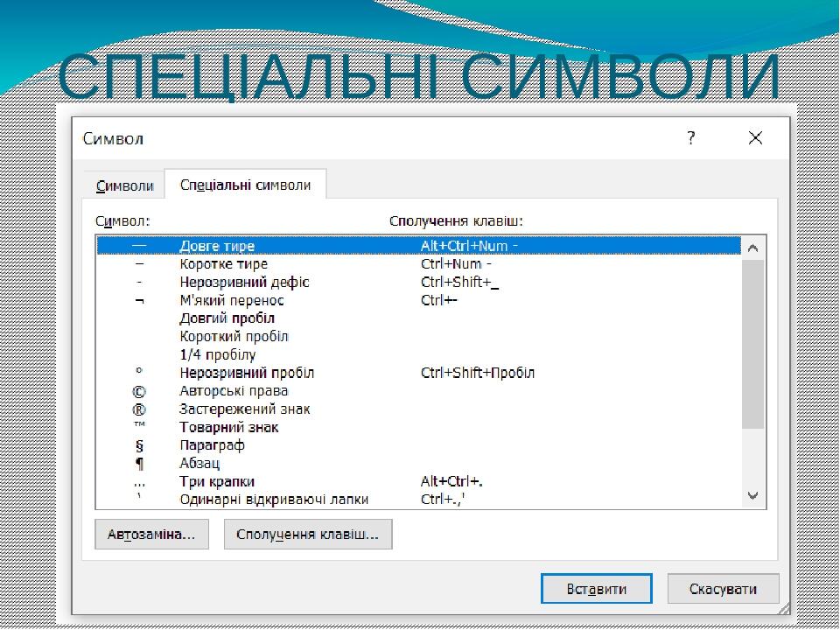Click the Alt+Ctrl+. shortcut text
Screen dimensions: 840x630
tap(451, 481)
